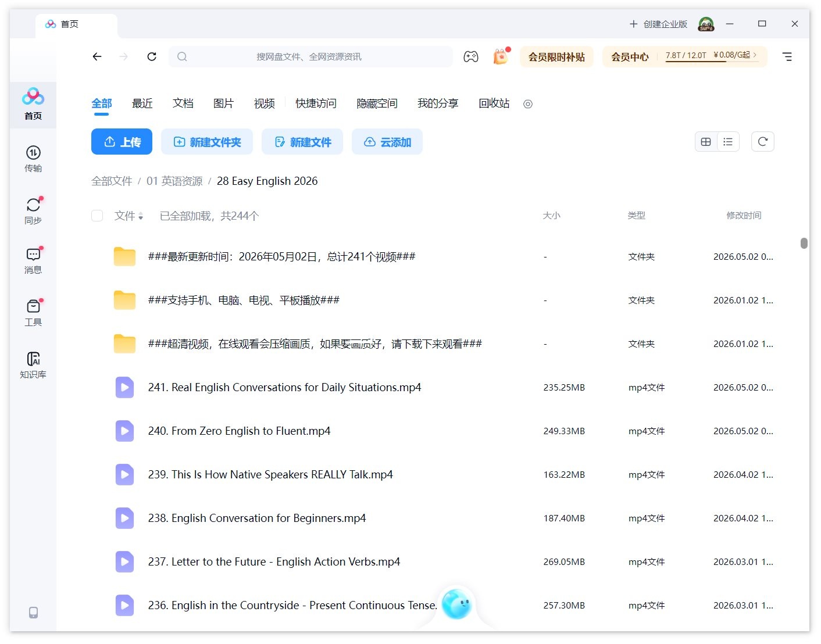Open the 我的分享 tab
The height and width of the screenshot is (644, 821).
[438, 103]
